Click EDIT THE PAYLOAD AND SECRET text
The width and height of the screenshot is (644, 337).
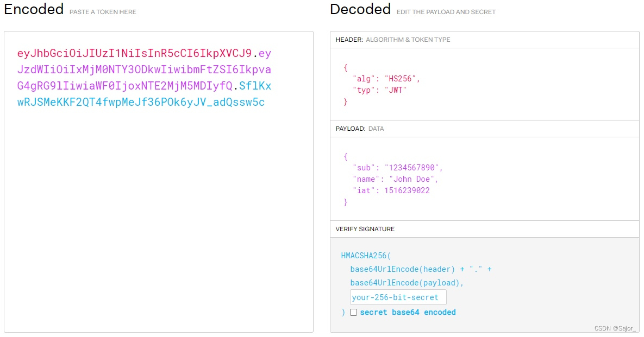pos(446,12)
